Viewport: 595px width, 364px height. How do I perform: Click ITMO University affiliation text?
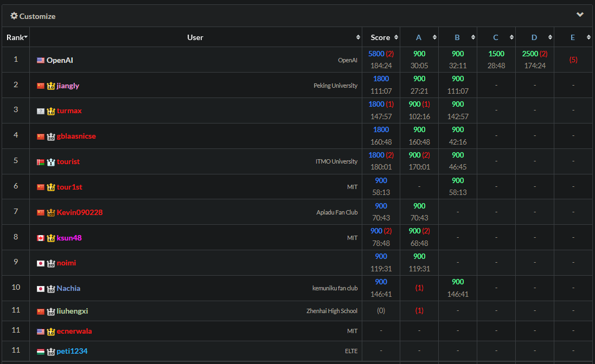pyautogui.click(x=336, y=161)
